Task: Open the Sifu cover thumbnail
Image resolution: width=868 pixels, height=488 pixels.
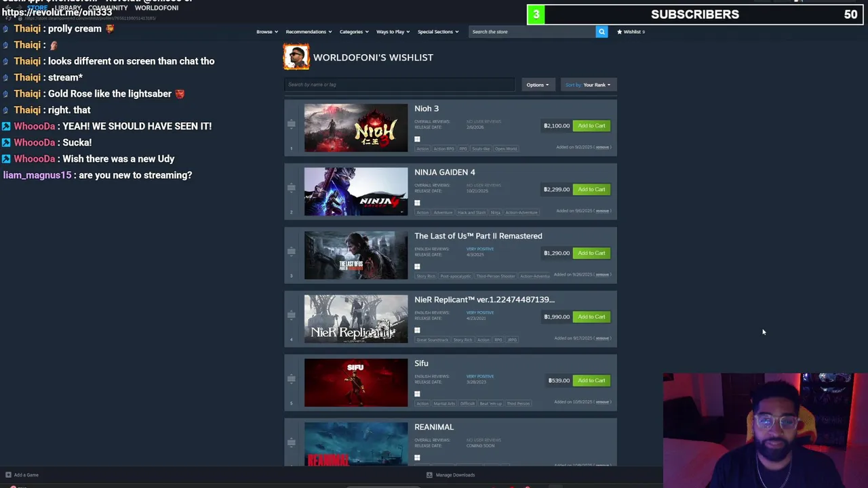Action: click(356, 382)
